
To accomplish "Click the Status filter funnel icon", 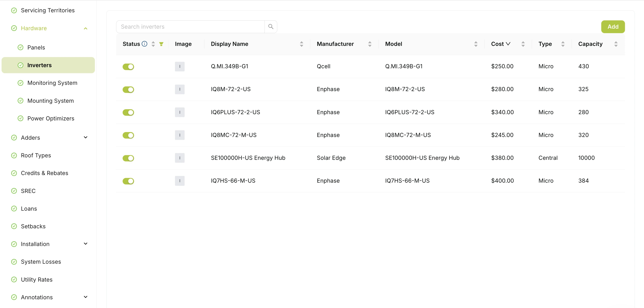I will tap(161, 44).
